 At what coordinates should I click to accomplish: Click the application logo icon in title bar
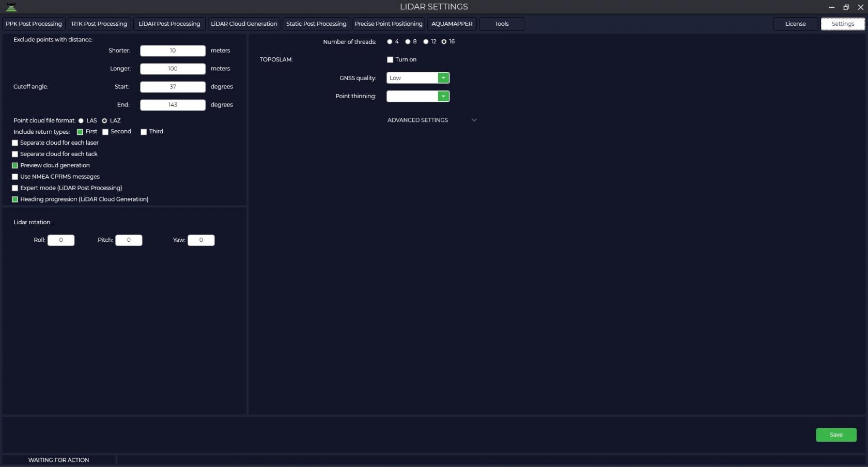pyautogui.click(x=11, y=7)
